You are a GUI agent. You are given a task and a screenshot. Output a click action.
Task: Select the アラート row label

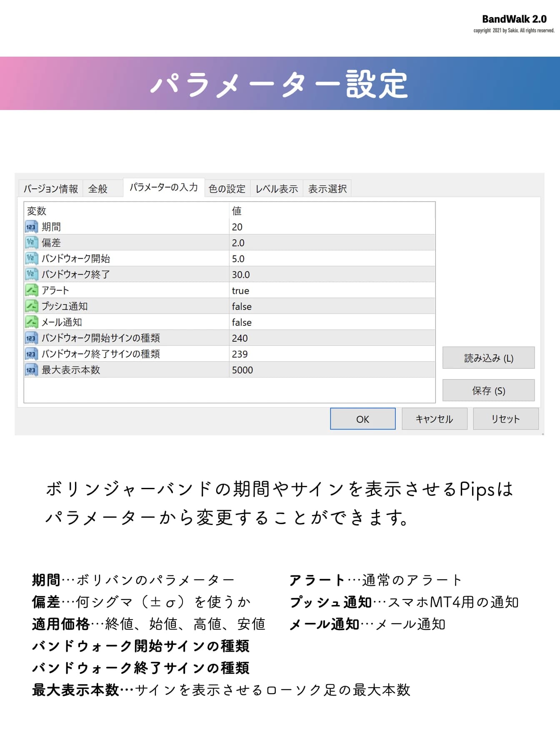point(55,290)
